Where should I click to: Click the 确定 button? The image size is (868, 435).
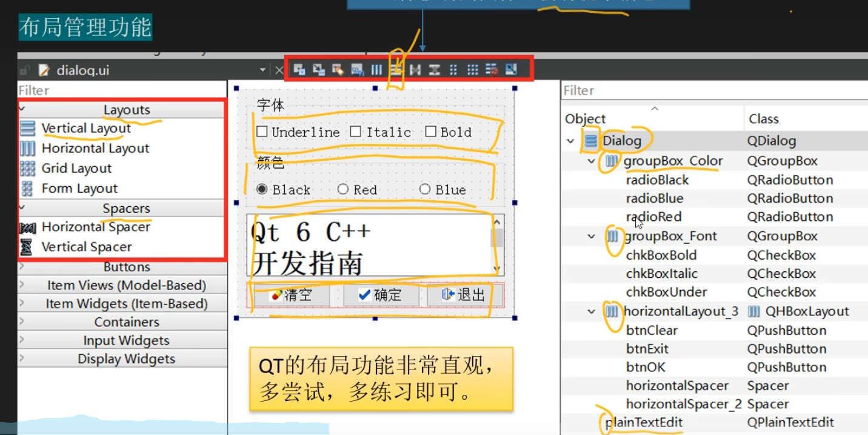click(381, 295)
